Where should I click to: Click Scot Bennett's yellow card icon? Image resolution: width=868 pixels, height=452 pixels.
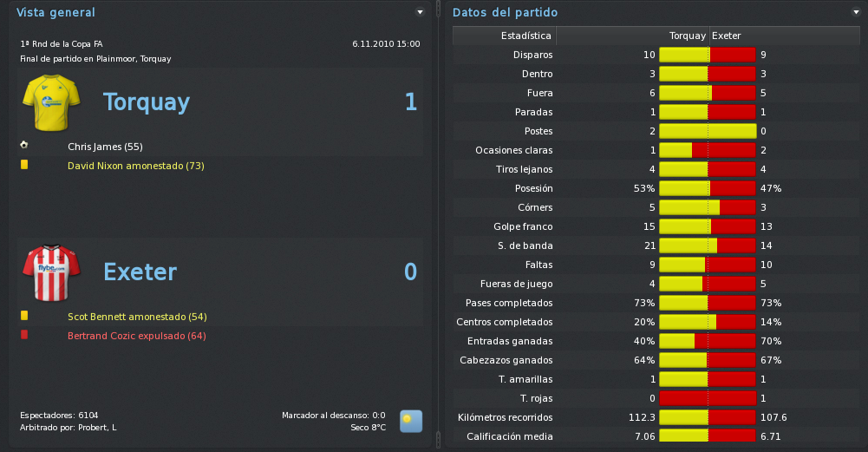coord(24,316)
